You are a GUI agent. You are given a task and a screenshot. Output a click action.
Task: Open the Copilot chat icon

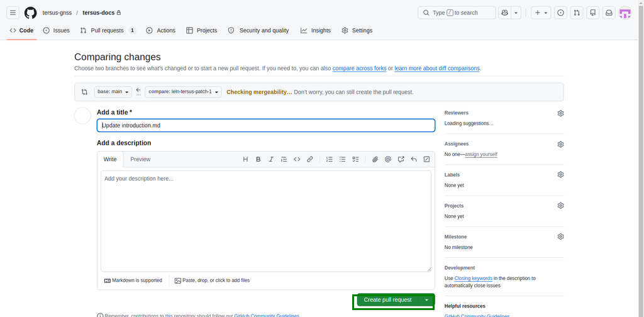(505, 13)
